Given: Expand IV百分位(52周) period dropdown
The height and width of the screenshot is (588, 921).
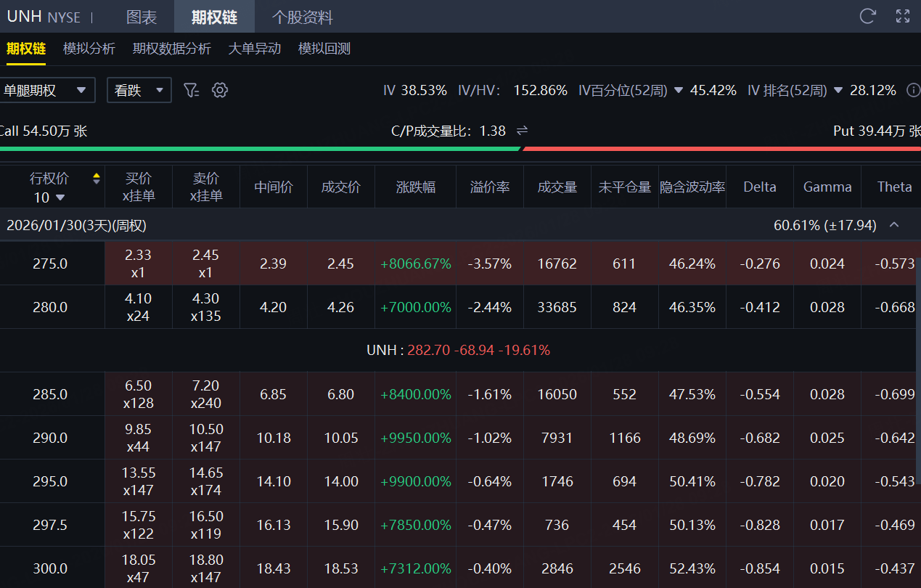Looking at the screenshot, I should coord(679,91).
